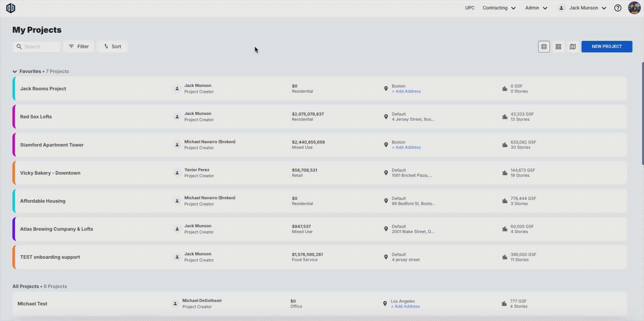Click location pin for Red Sox Lofts
Screen dimensions: 644x321
(x=386, y=117)
